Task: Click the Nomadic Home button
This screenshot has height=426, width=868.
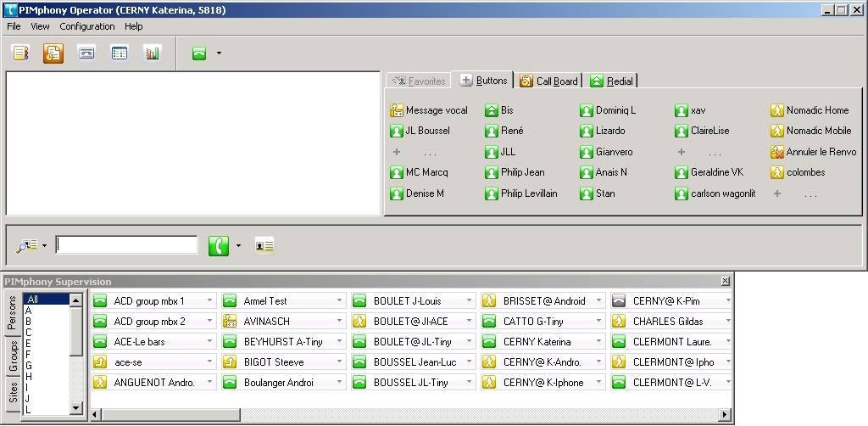Action: (810, 110)
